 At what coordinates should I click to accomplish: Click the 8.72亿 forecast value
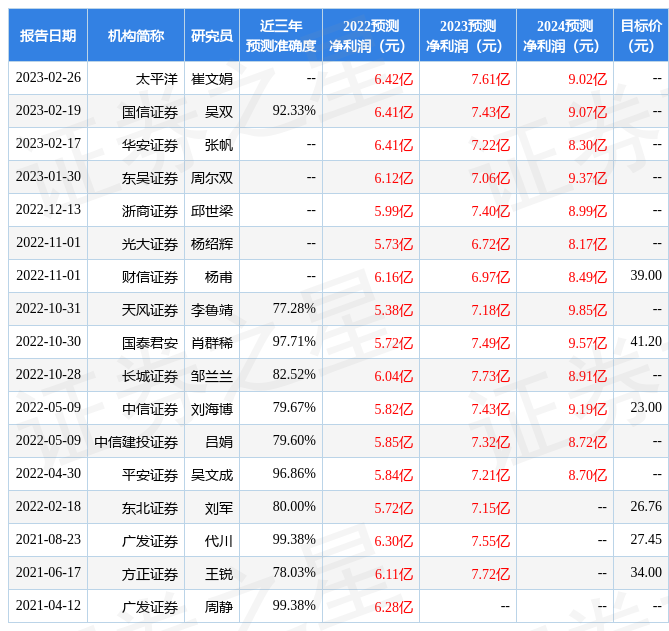(x=587, y=442)
